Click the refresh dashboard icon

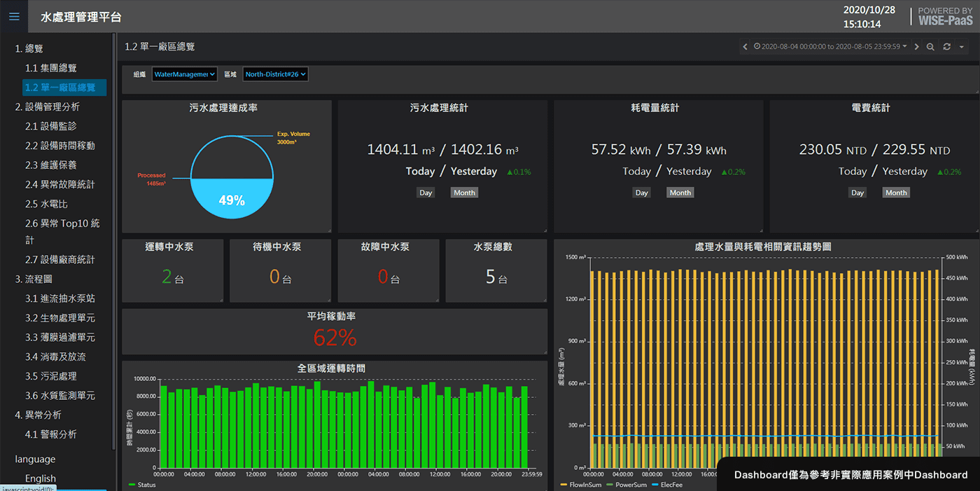pyautogui.click(x=947, y=47)
